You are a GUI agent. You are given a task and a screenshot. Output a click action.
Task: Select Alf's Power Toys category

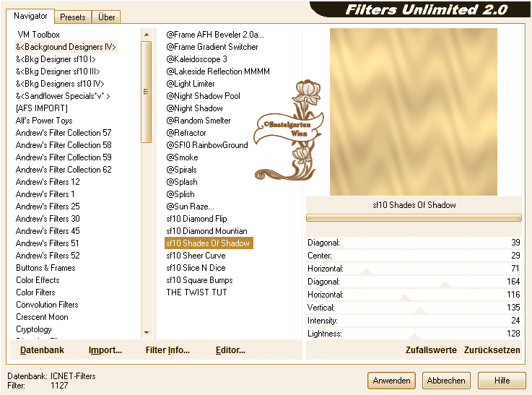pos(44,121)
